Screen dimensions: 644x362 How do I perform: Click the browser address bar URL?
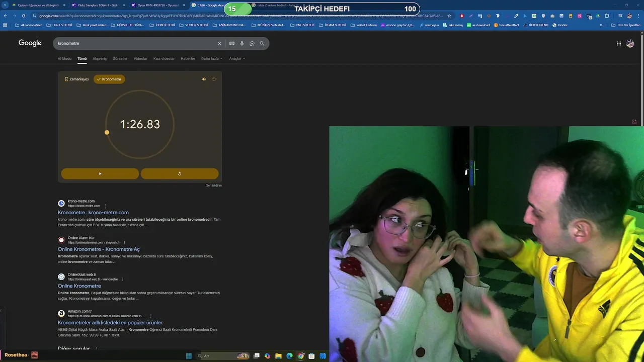pos(242,16)
